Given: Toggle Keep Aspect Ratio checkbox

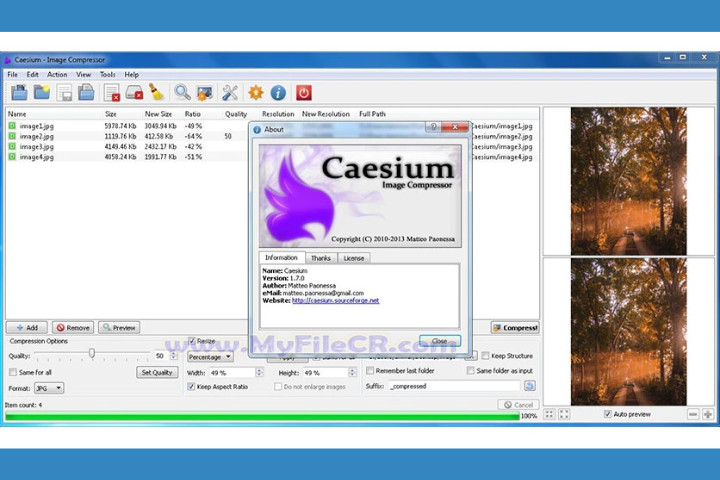Looking at the screenshot, I should coord(191,387).
